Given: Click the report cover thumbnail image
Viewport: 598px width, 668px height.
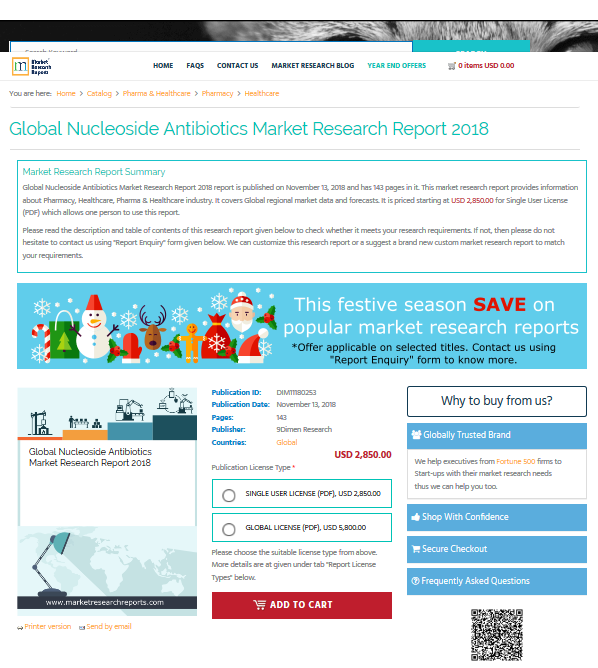Looking at the screenshot, I should point(107,501).
